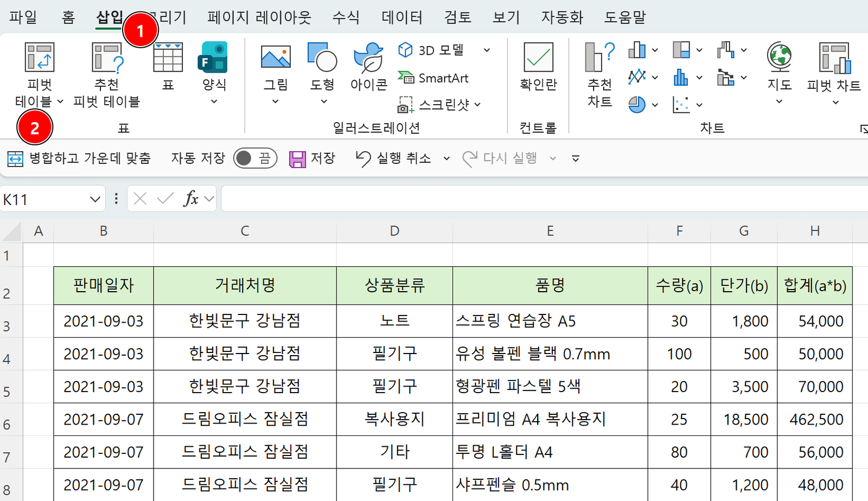The image size is (868, 501).
Task: Click the 스크린샷 button
Action: (x=439, y=104)
